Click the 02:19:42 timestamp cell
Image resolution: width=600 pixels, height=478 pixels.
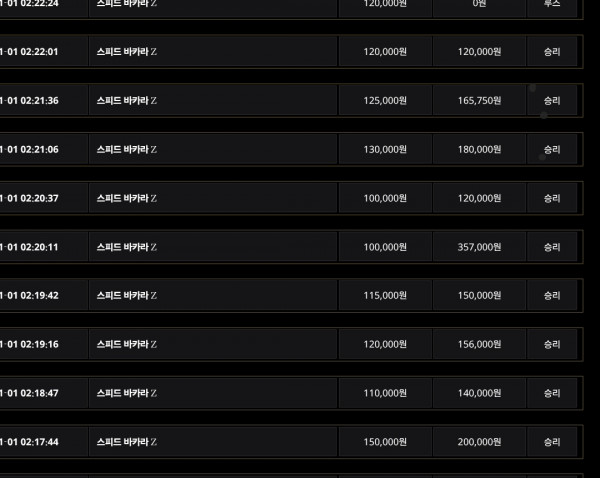(40, 295)
